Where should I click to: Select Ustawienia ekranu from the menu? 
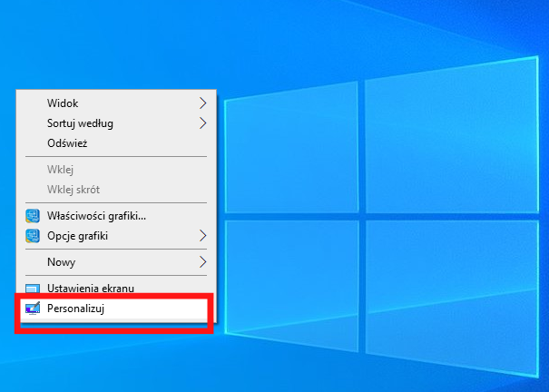click(116, 289)
